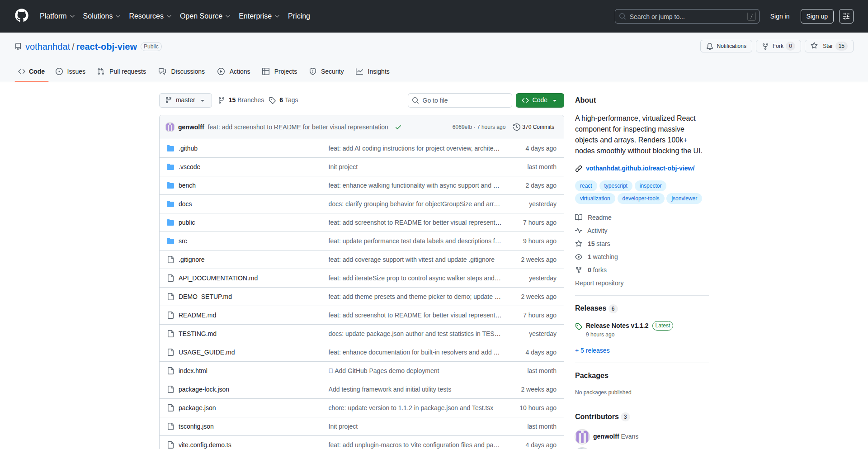Click genwolff's avatar in Contributors

(x=582, y=436)
